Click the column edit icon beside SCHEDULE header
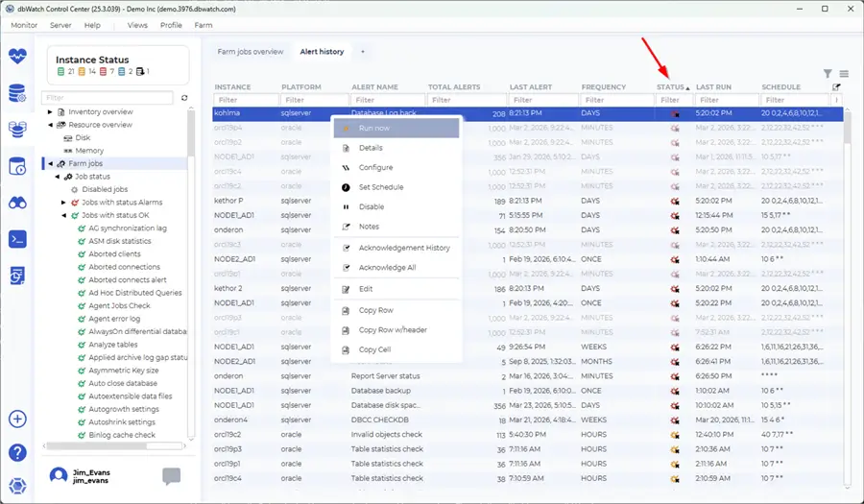Screen dimensions: 864x504 coord(836,87)
